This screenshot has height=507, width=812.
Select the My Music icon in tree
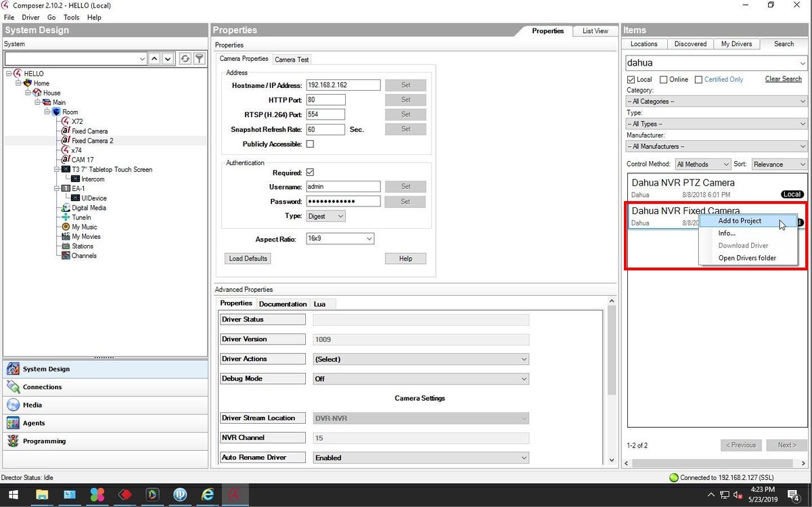[66, 227]
